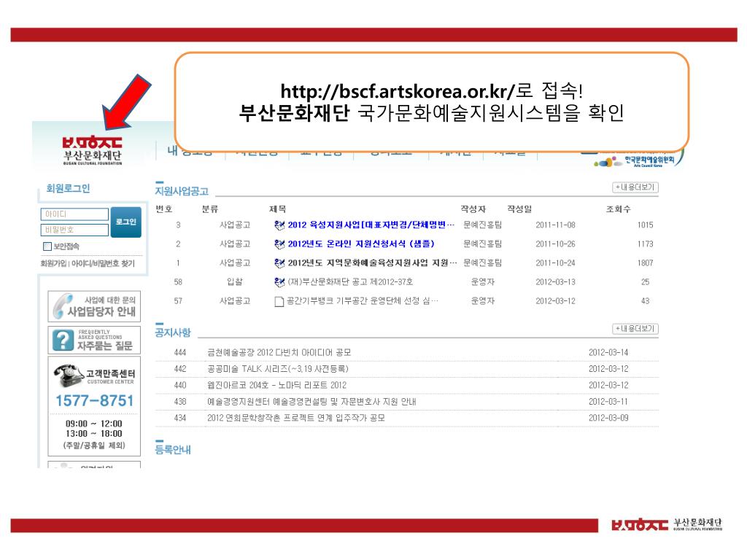Click the 비밀번호 input field
Viewport: 747px width, 560px height.
coord(75,230)
